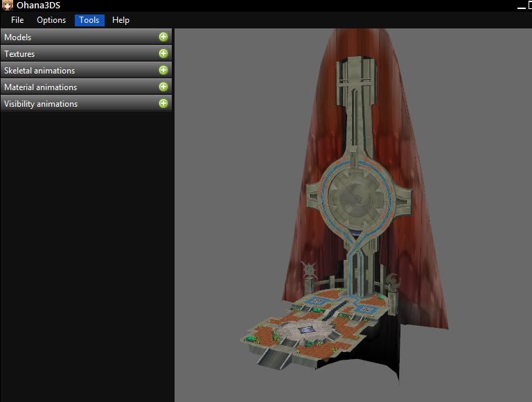
Task: Expand the Textures panel header
Action: point(76,53)
